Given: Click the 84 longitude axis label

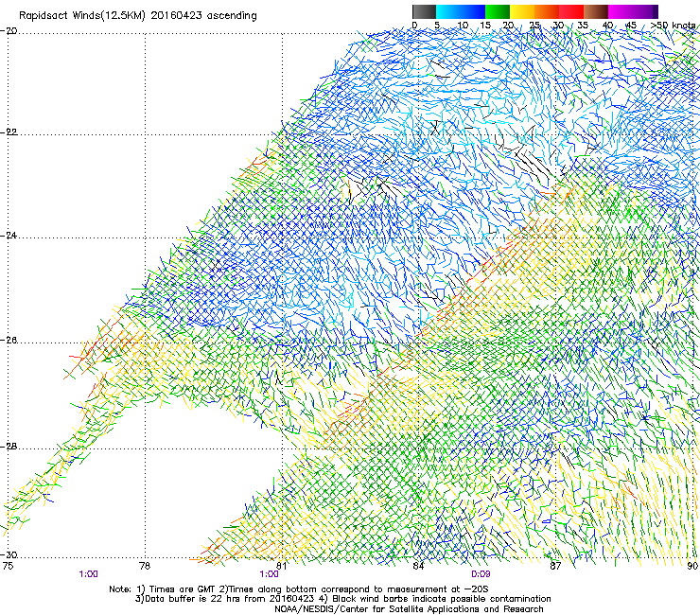Looking at the screenshot, I should 418,566.
